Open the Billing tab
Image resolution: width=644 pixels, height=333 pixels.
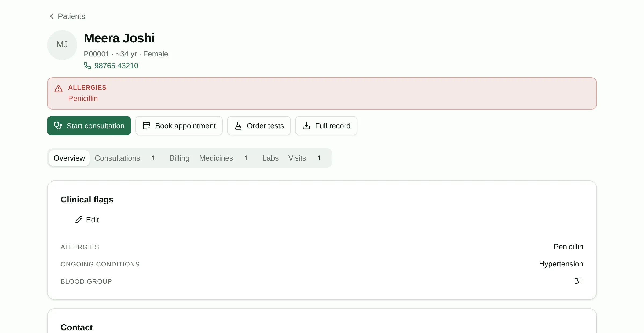(180, 158)
